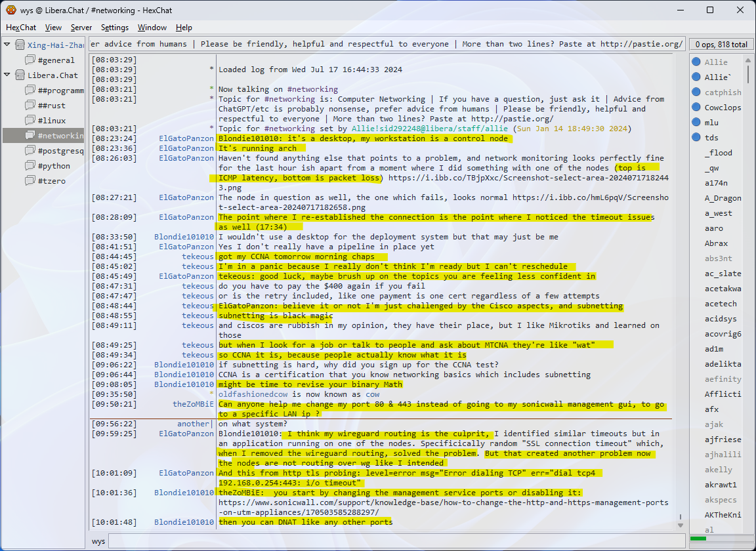Collapse the Xing-Hai-Zhan server tree
Image resolution: width=756 pixels, height=551 pixels.
(7, 45)
